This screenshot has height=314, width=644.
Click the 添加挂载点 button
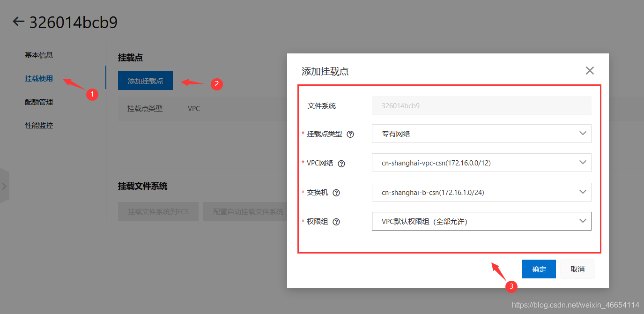145,81
